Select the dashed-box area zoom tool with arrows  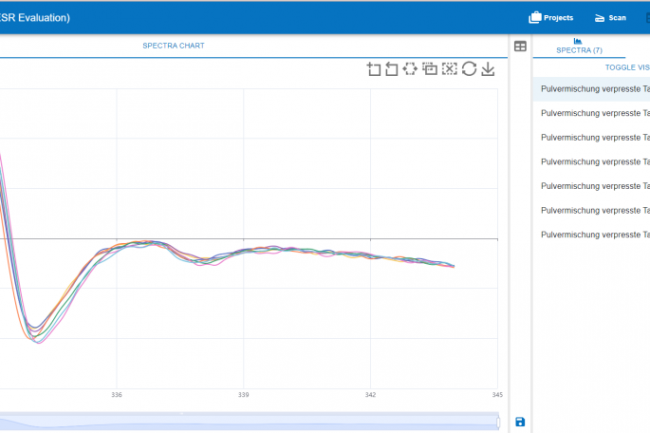tap(411, 69)
